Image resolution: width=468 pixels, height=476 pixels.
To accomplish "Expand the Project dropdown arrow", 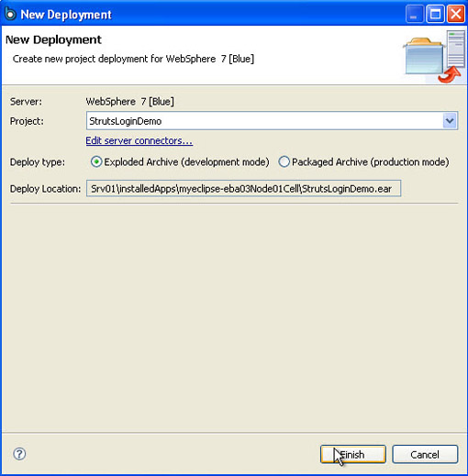I will [450, 121].
